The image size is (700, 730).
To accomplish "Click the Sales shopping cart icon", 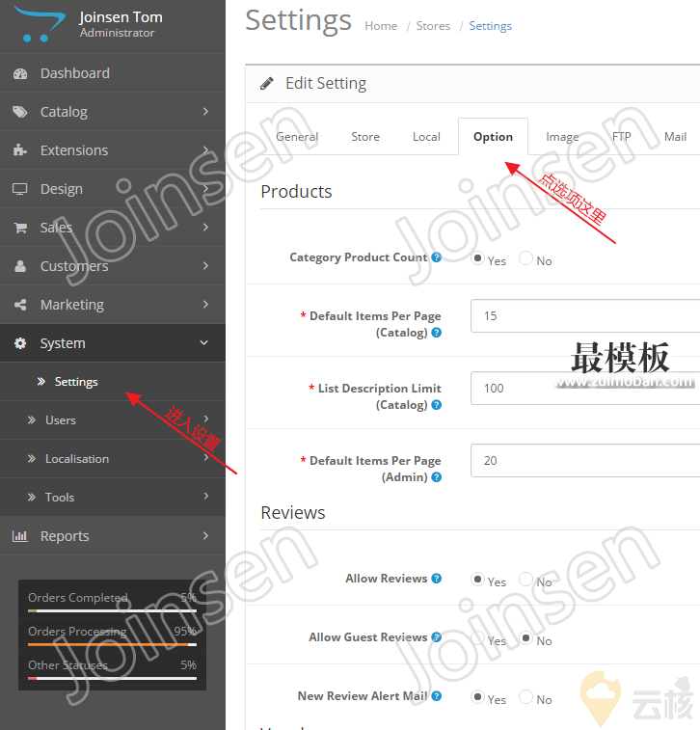I will (20, 228).
